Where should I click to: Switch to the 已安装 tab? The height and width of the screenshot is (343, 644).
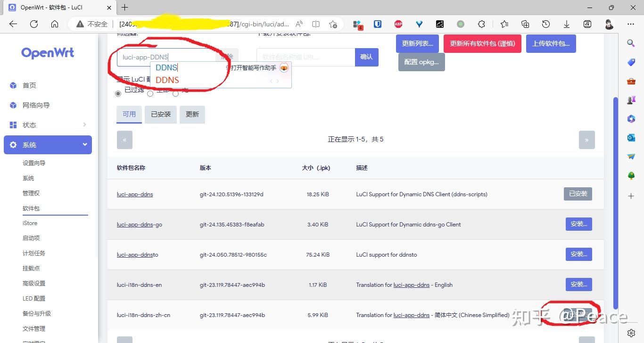(160, 114)
